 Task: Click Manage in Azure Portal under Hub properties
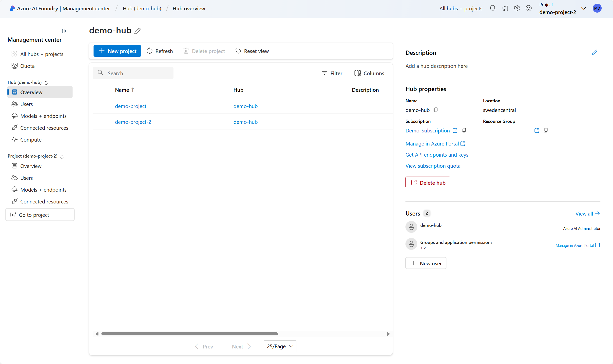435,144
